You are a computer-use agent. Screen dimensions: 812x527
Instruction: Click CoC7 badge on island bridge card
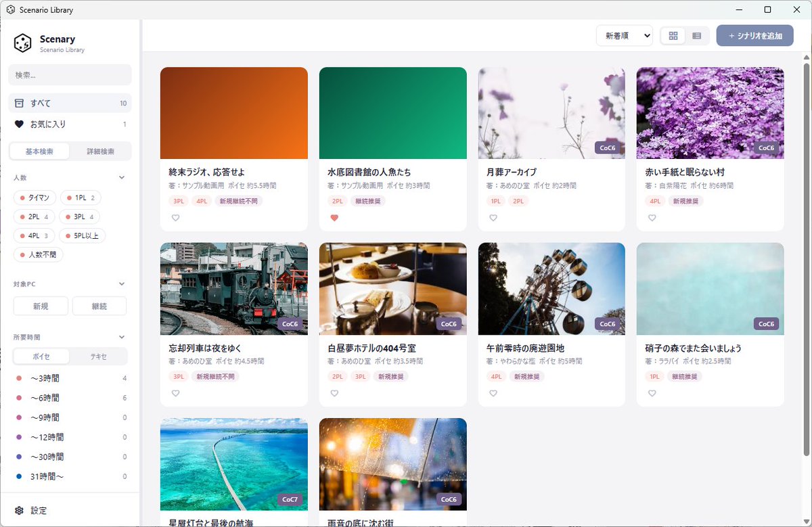tap(290, 499)
